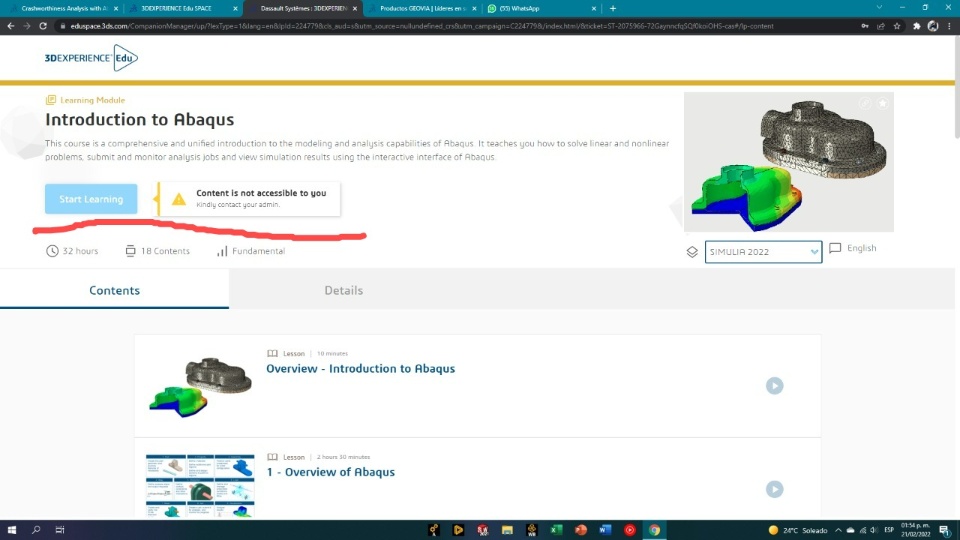Reload the current page
Screen dimensions: 960x540
pyautogui.click(x=43, y=26)
